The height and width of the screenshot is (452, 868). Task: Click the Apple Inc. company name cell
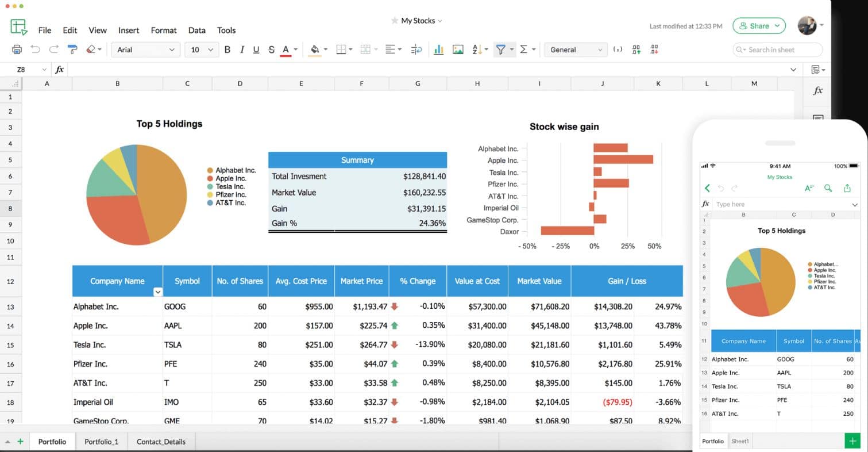point(118,326)
